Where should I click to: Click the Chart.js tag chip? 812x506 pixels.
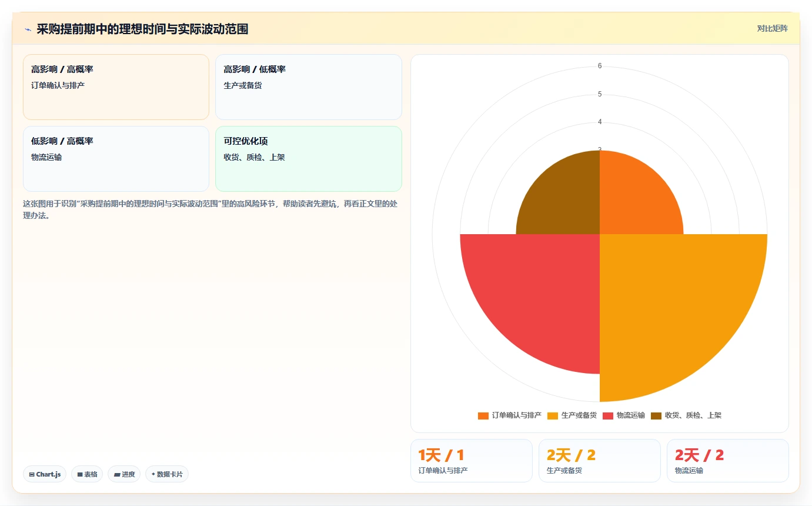[x=45, y=474]
